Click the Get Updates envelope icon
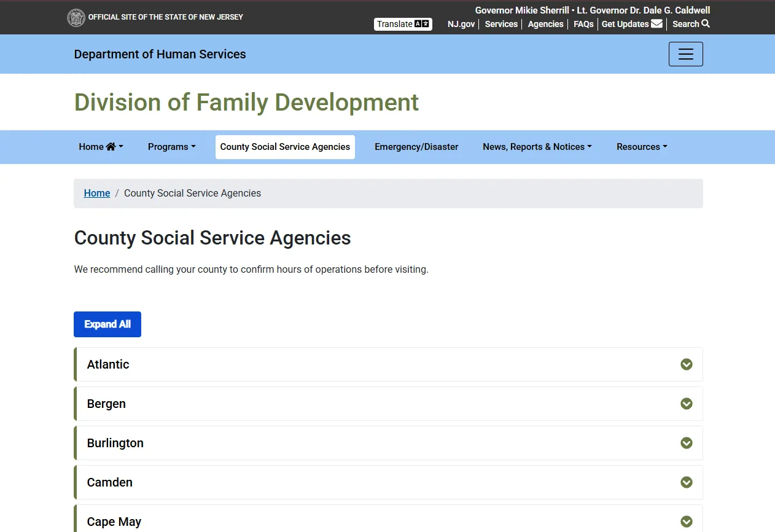Screen dimensions: 775x532 pyautogui.click(x=656, y=24)
